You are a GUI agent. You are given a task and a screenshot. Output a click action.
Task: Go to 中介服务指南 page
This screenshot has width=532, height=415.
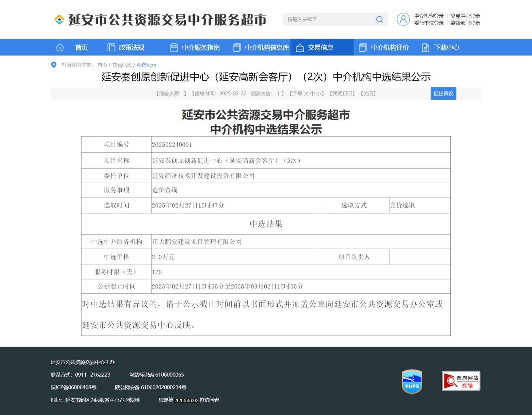[x=201, y=47]
